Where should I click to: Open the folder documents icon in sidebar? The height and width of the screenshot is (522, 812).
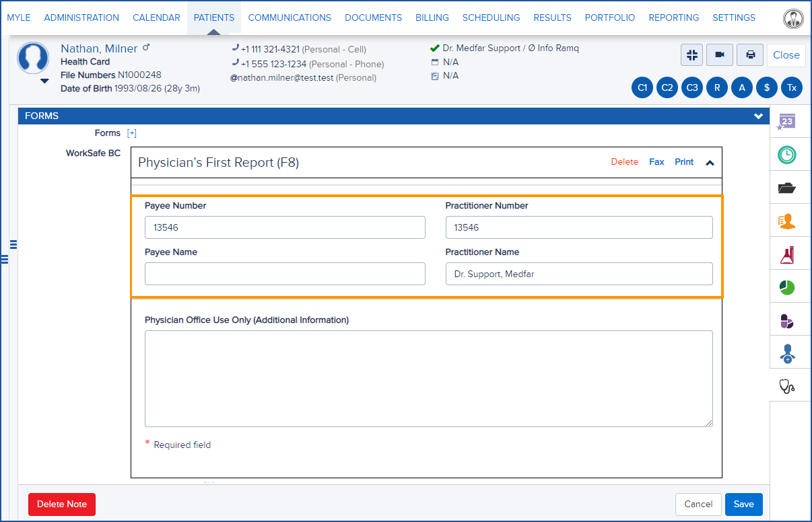point(789,188)
